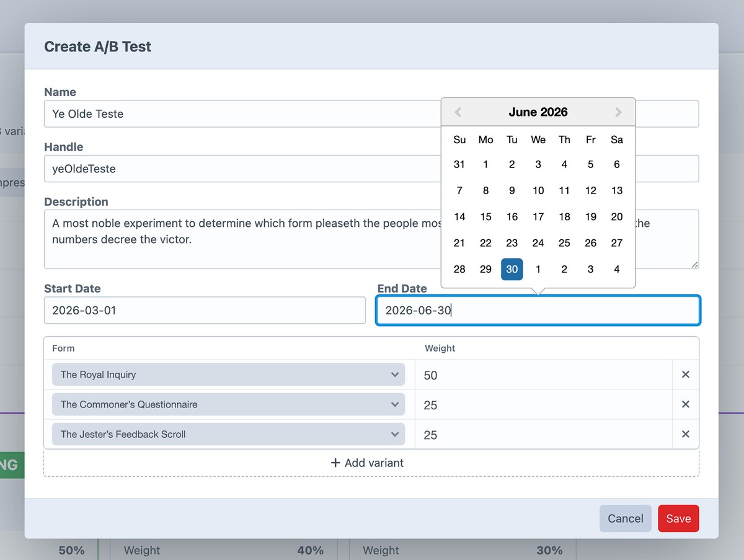The height and width of the screenshot is (560, 744).
Task: Remove The Commoner's Questionnaire variant row
Action: pyautogui.click(x=686, y=404)
